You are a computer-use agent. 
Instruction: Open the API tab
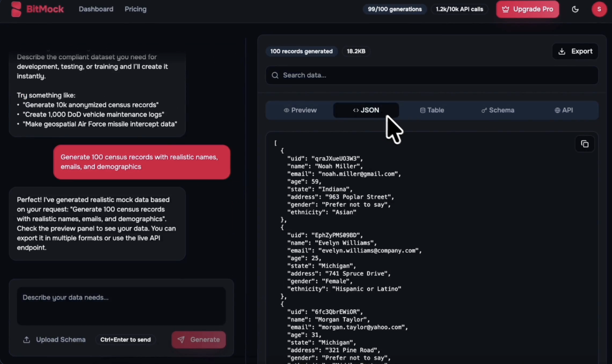(x=564, y=110)
